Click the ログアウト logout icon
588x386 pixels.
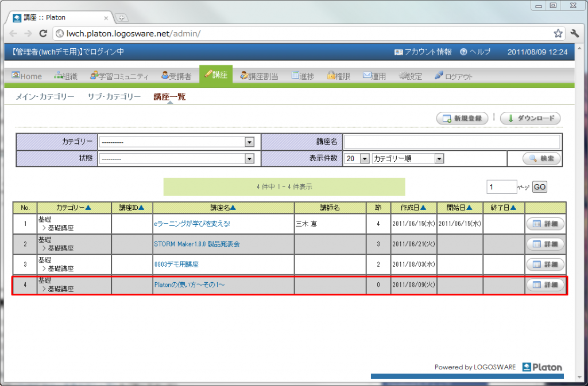pos(439,76)
